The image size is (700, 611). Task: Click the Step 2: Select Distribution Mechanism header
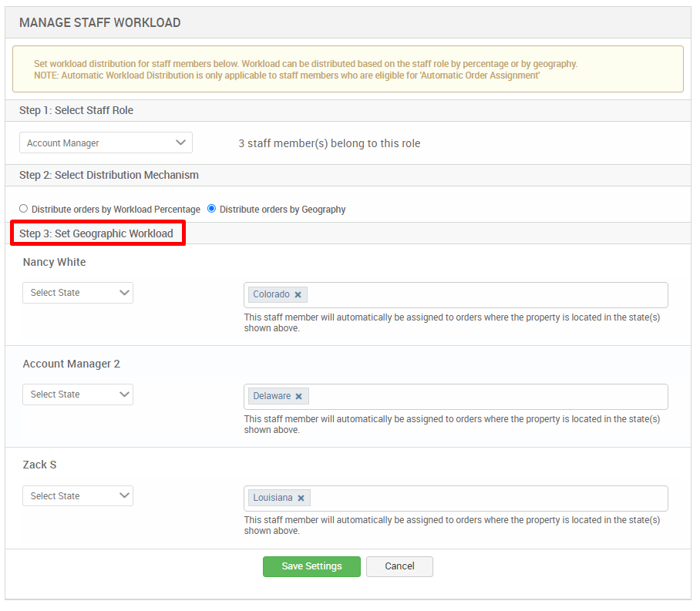click(108, 175)
